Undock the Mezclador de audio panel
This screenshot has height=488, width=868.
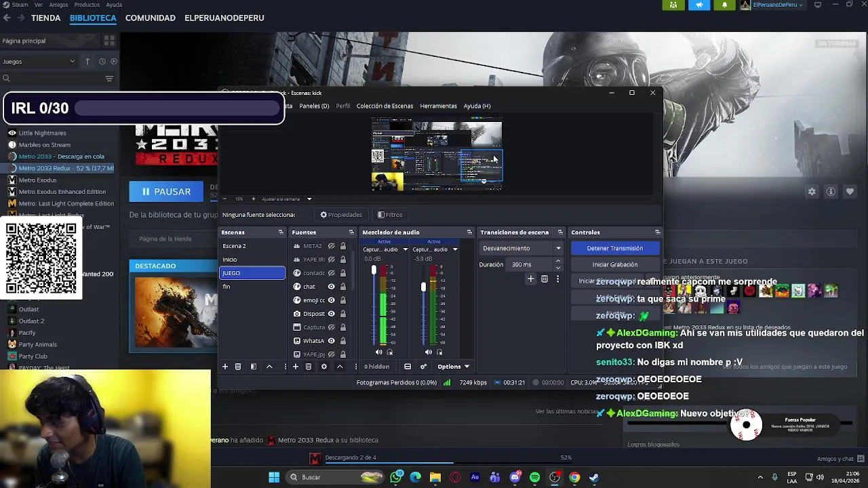pos(469,232)
